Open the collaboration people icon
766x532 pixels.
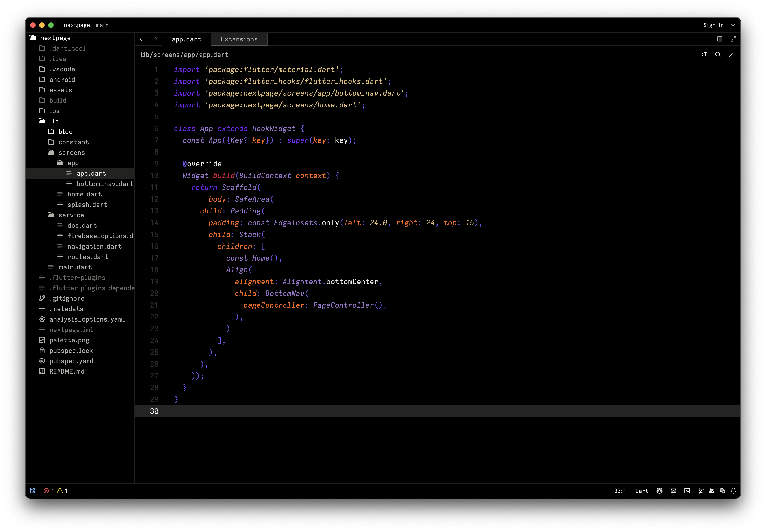click(711, 491)
